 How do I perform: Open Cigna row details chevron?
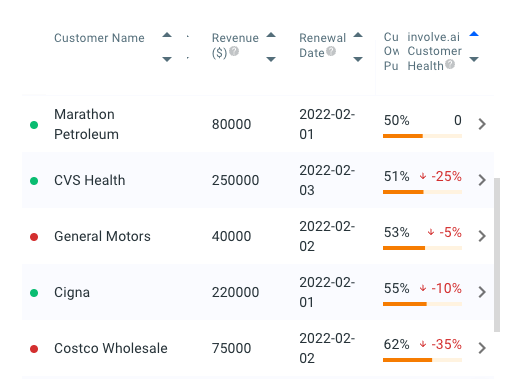482,292
